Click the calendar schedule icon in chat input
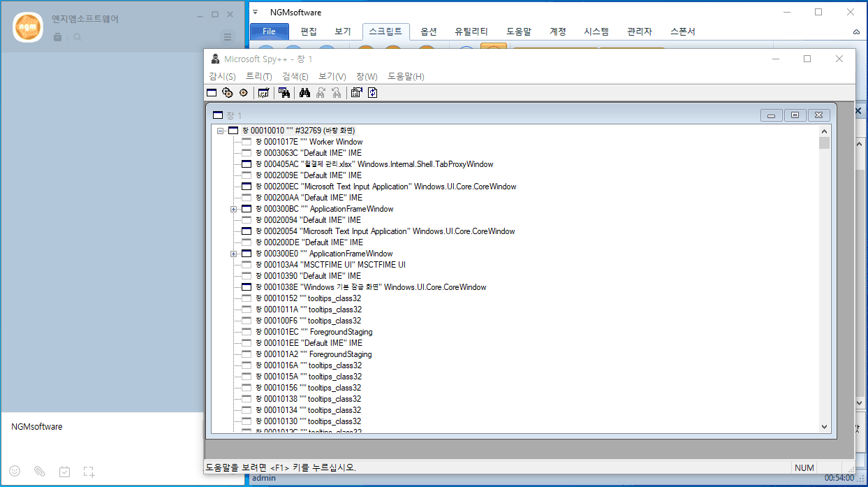 [x=64, y=472]
